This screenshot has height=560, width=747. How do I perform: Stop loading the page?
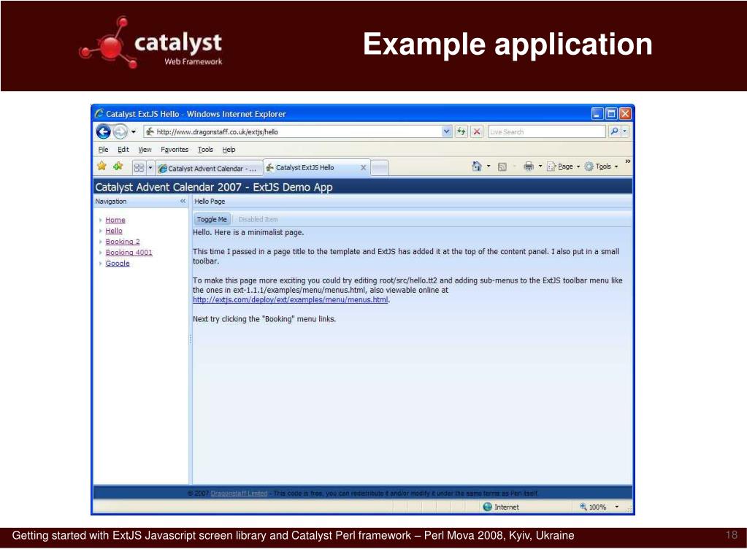pyautogui.click(x=475, y=131)
